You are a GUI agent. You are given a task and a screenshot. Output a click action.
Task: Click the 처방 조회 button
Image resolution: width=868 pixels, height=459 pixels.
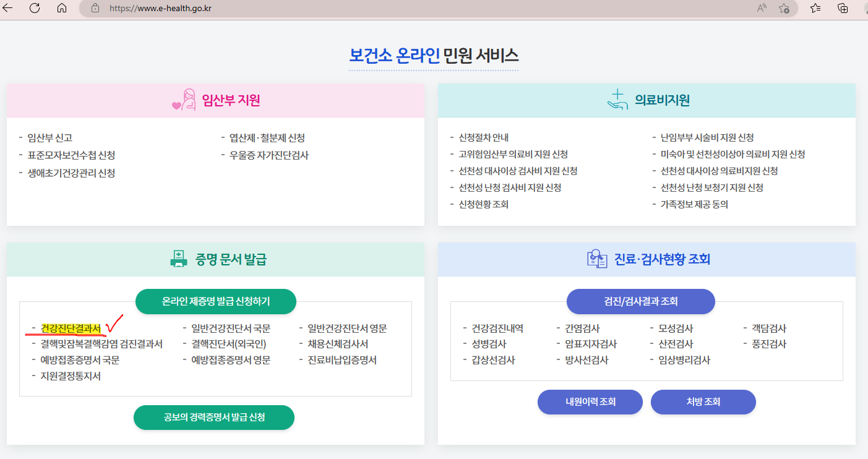703,402
